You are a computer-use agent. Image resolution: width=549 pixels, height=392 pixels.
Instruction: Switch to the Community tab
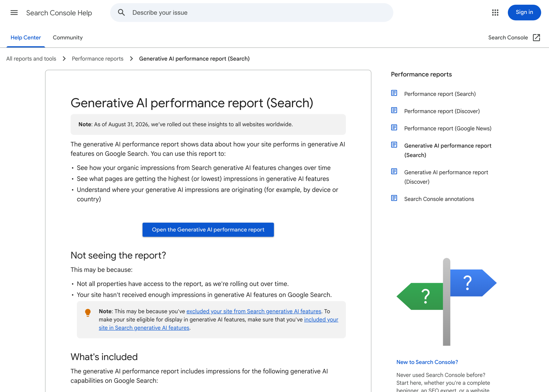(68, 38)
